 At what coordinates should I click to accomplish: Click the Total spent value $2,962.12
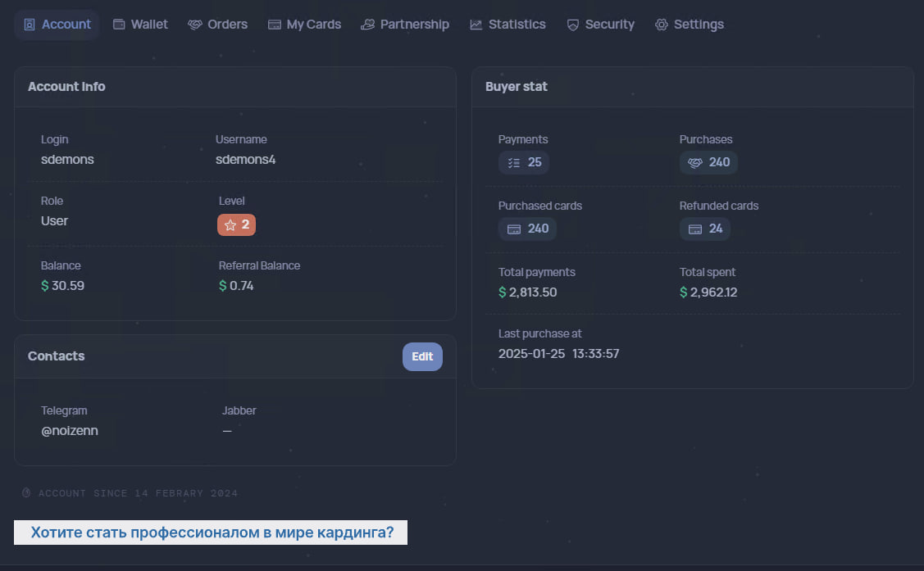coord(708,292)
